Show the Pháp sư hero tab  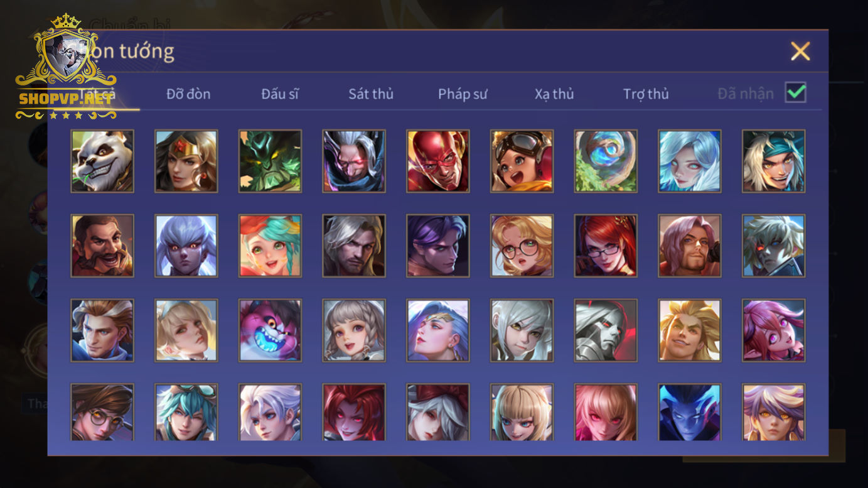463,94
